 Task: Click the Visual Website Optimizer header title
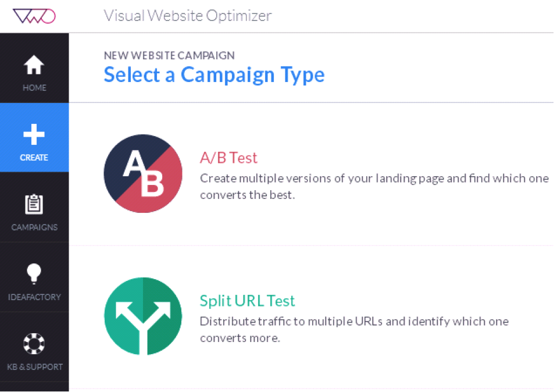tap(188, 16)
